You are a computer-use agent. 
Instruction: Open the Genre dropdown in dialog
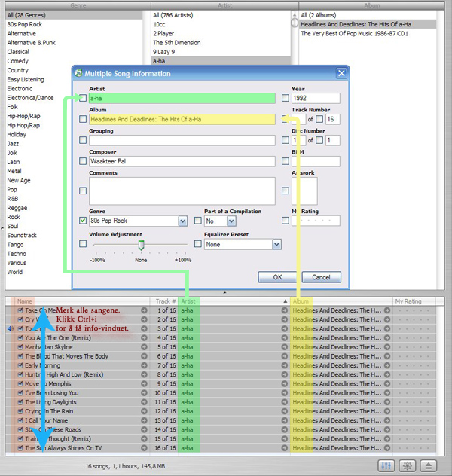(x=182, y=221)
